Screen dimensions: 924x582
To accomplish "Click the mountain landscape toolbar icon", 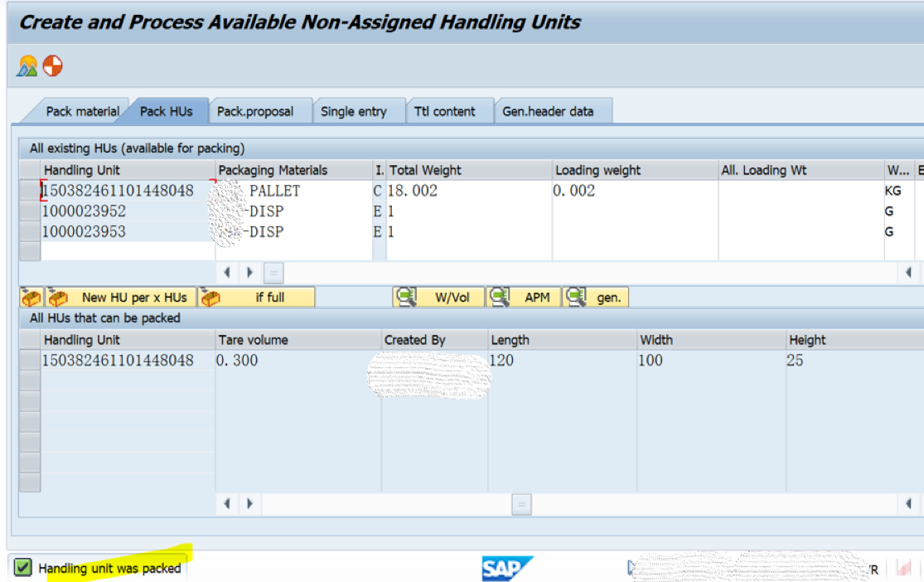I will point(27,66).
